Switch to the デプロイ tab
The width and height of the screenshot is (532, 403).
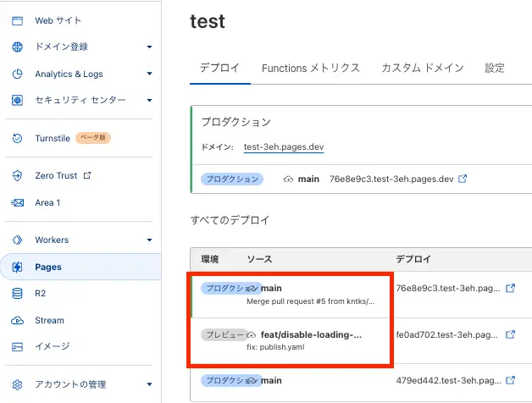click(x=220, y=68)
